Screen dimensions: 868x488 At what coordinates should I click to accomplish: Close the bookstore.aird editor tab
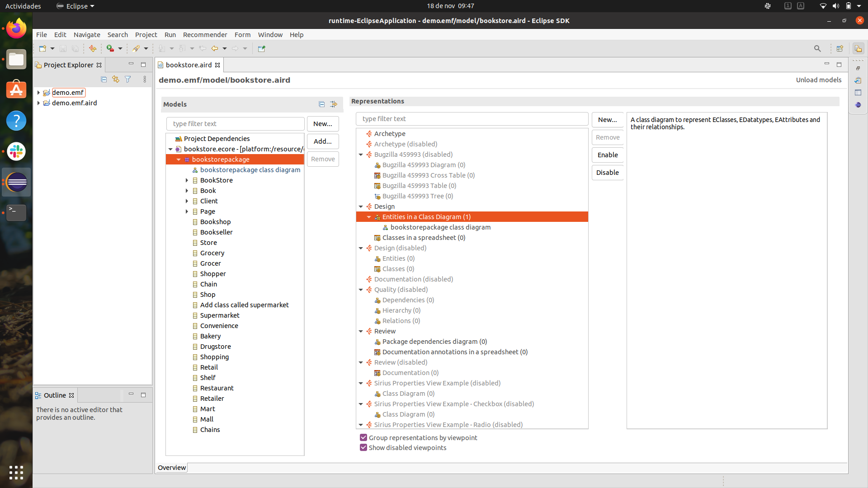[217, 65]
